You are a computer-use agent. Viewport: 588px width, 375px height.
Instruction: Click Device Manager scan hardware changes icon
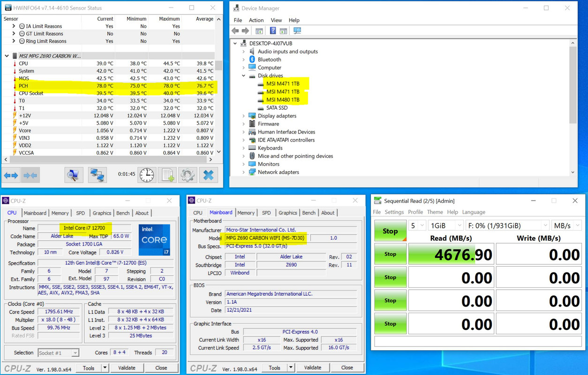point(297,31)
